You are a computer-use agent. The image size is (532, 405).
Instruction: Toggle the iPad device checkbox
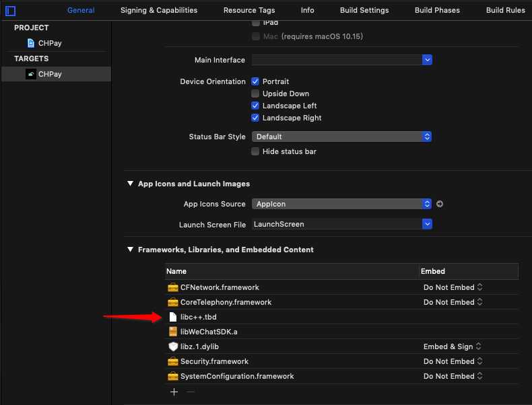tap(256, 23)
